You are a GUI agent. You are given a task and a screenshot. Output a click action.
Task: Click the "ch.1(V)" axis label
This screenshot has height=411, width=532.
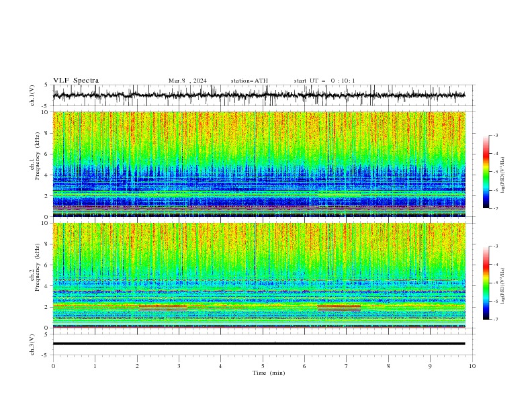pyautogui.click(x=32, y=95)
